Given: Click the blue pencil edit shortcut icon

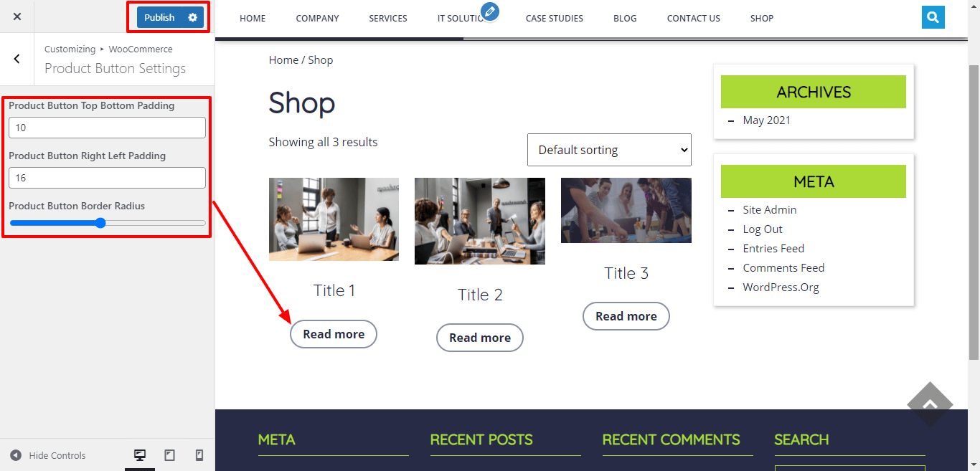Looking at the screenshot, I should pos(490,11).
